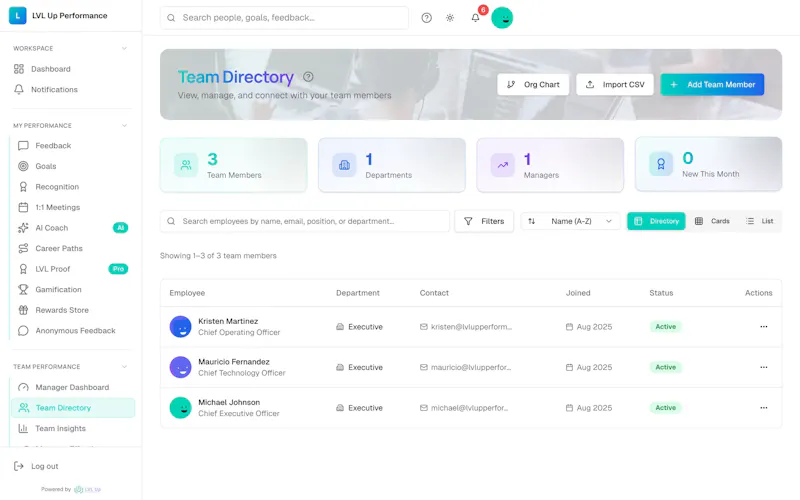
Task: Click Log out
Action: click(x=45, y=466)
